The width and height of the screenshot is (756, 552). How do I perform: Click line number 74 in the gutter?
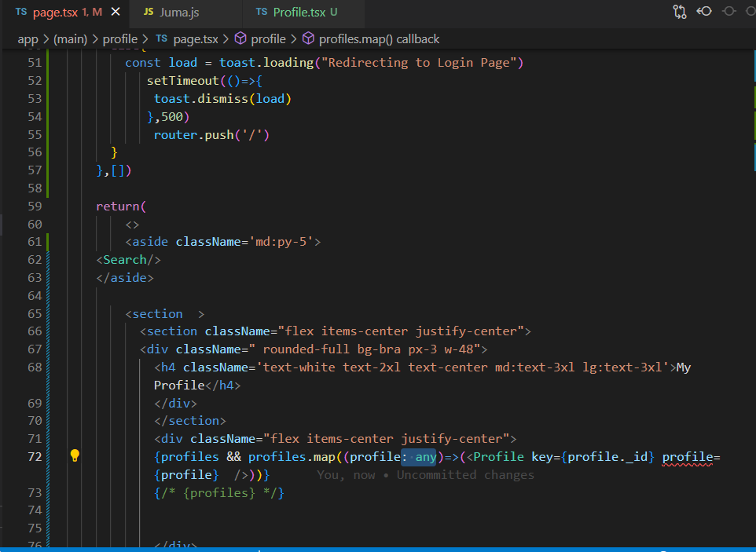pyautogui.click(x=35, y=510)
